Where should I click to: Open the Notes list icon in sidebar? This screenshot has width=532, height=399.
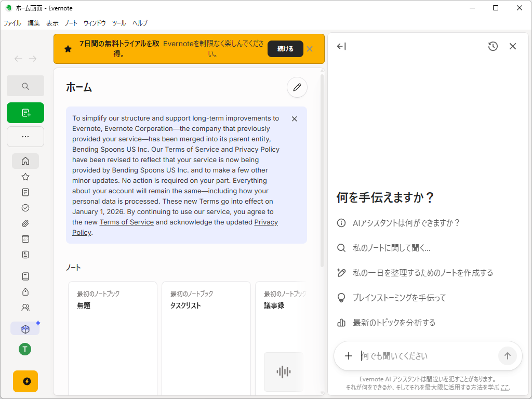click(25, 192)
